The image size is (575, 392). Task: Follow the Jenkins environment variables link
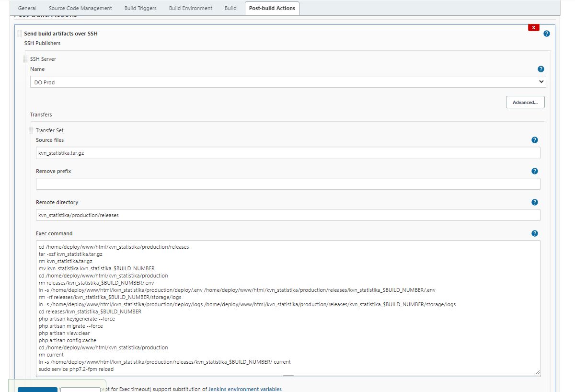[x=245, y=389]
